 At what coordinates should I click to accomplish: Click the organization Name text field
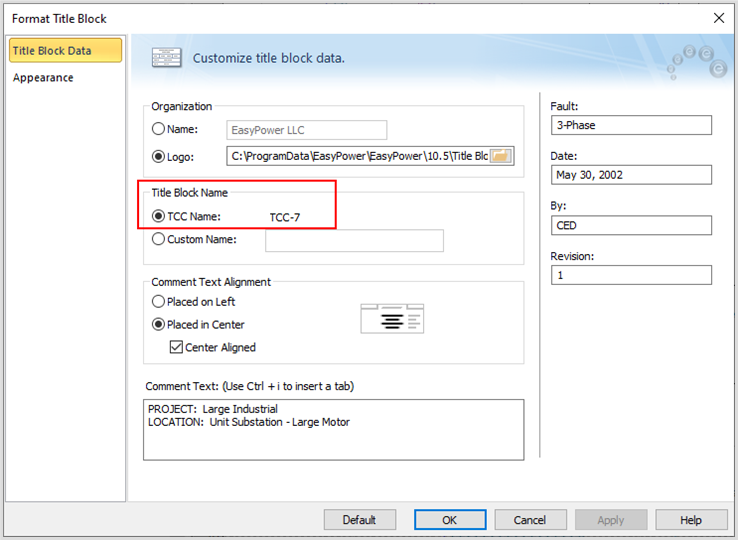click(306, 130)
